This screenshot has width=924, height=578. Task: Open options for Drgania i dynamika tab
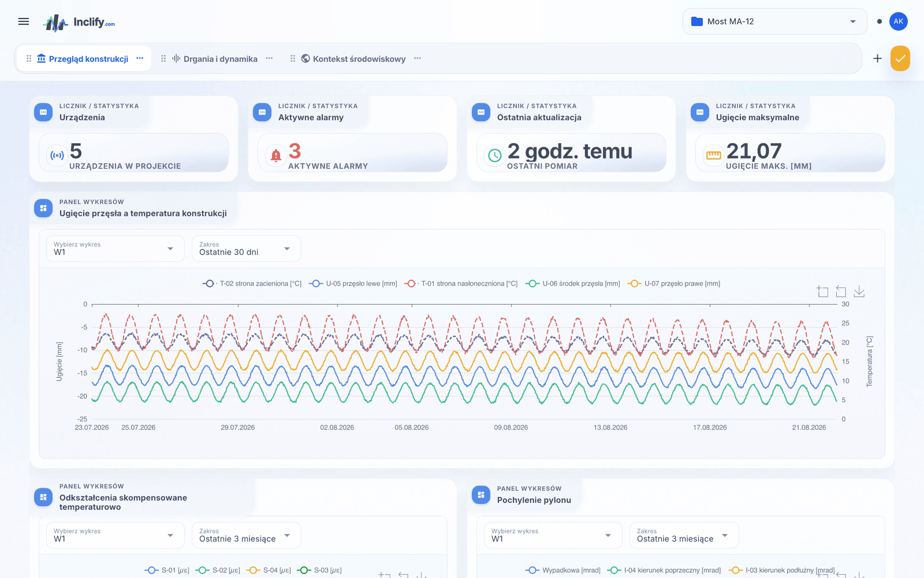tap(269, 58)
